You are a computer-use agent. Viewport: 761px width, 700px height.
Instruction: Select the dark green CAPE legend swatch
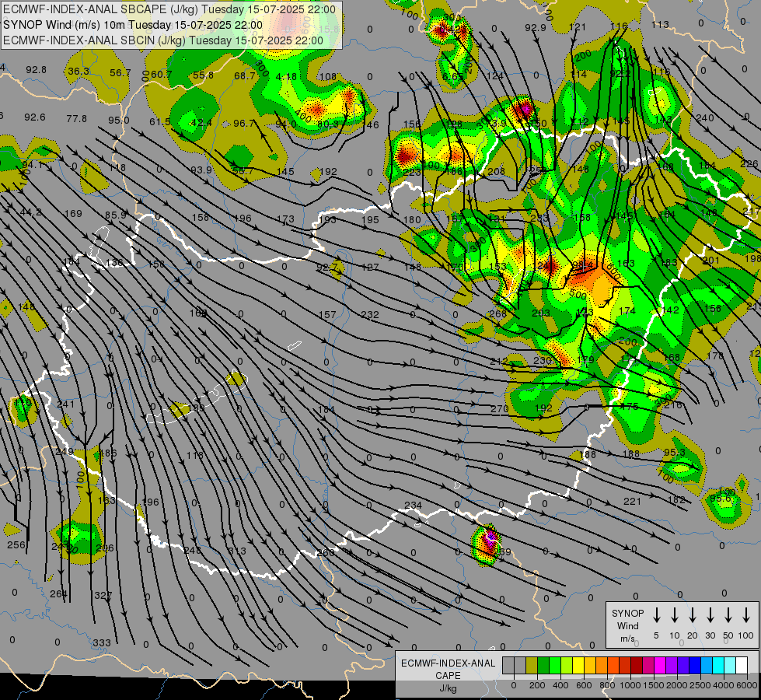(x=543, y=665)
